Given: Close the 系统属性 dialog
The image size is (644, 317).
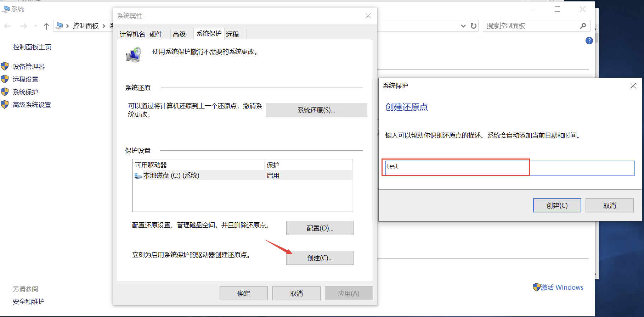Looking at the screenshot, I should click(x=368, y=16).
